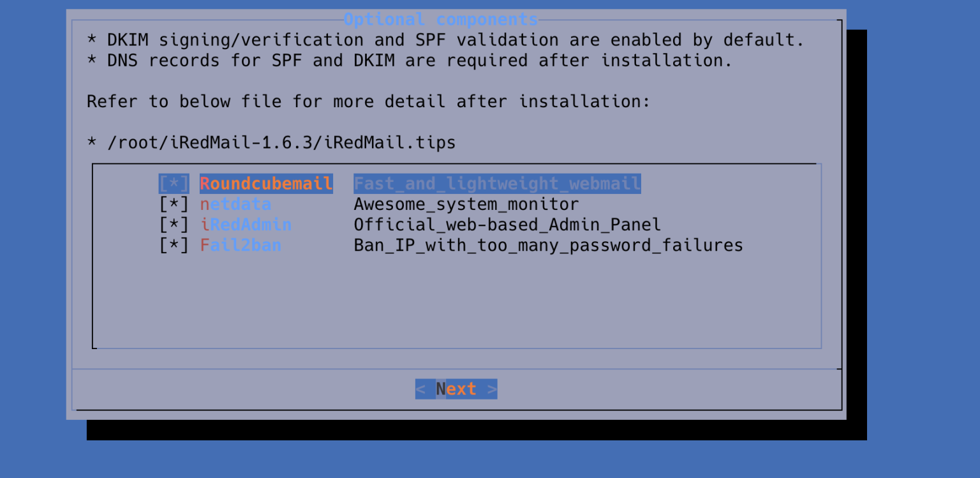Screen dimensions: 980x478
Task: Toggle the Roundcubemail checkbox
Action: point(174,184)
